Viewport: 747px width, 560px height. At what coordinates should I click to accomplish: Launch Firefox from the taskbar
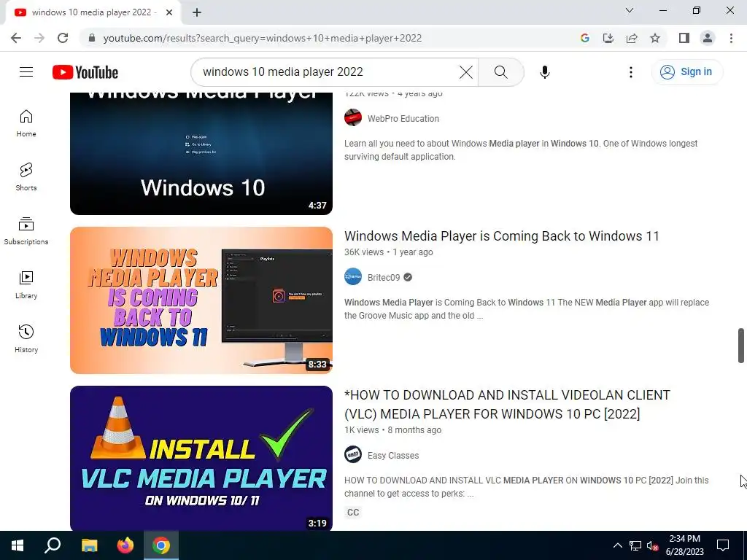click(x=125, y=545)
